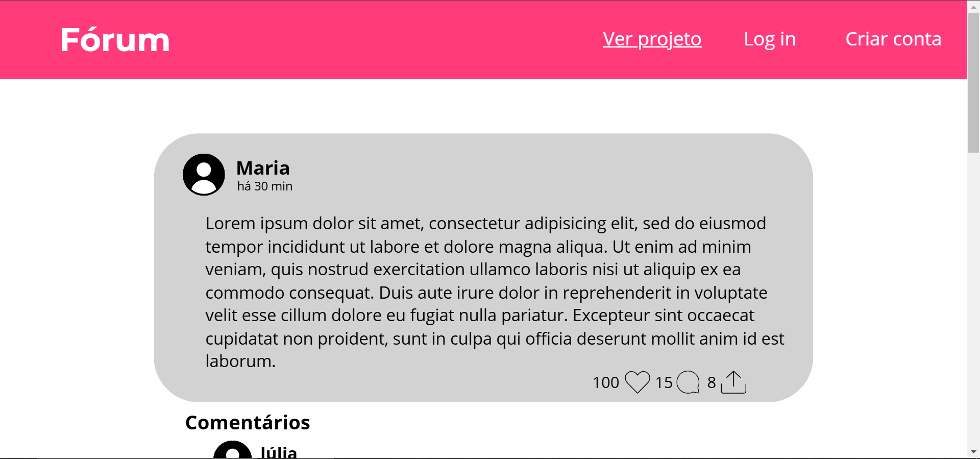The width and height of the screenshot is (980, 459).
Task: Click the 15 comments count
Action: click(664, 382)
